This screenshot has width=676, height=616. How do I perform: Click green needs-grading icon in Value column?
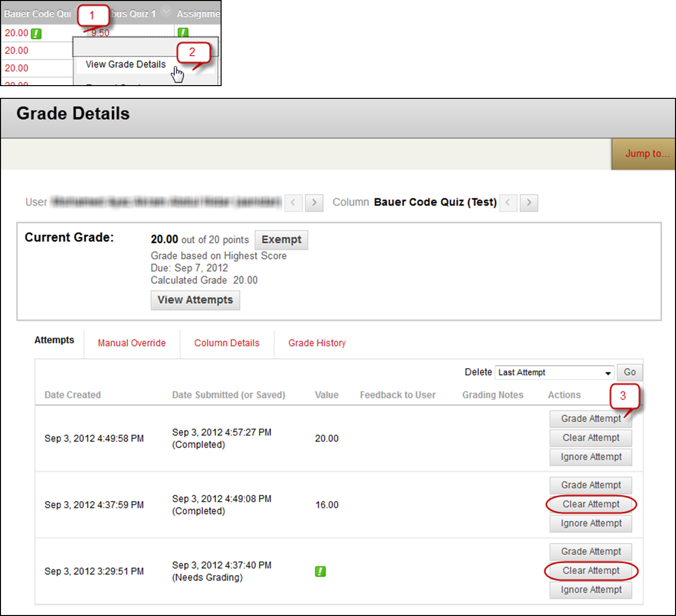pos(320,571)
